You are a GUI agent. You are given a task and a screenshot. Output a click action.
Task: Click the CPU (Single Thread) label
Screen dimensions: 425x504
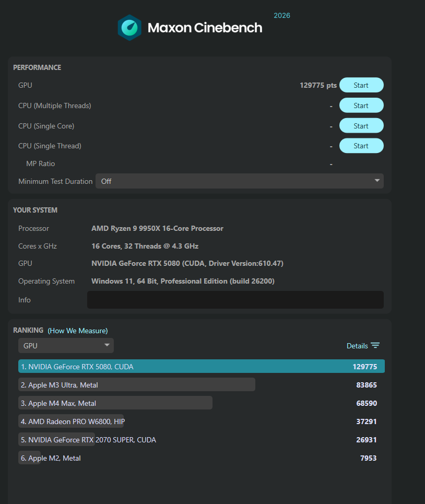tap(50, 146)
